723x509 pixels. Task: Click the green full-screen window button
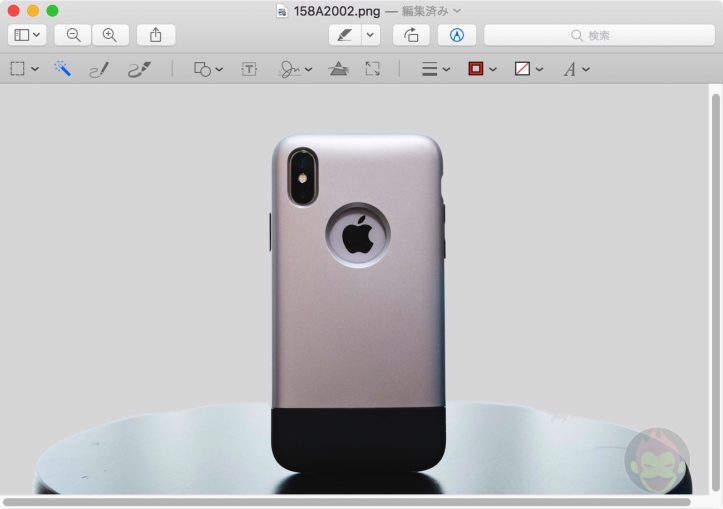53,11
